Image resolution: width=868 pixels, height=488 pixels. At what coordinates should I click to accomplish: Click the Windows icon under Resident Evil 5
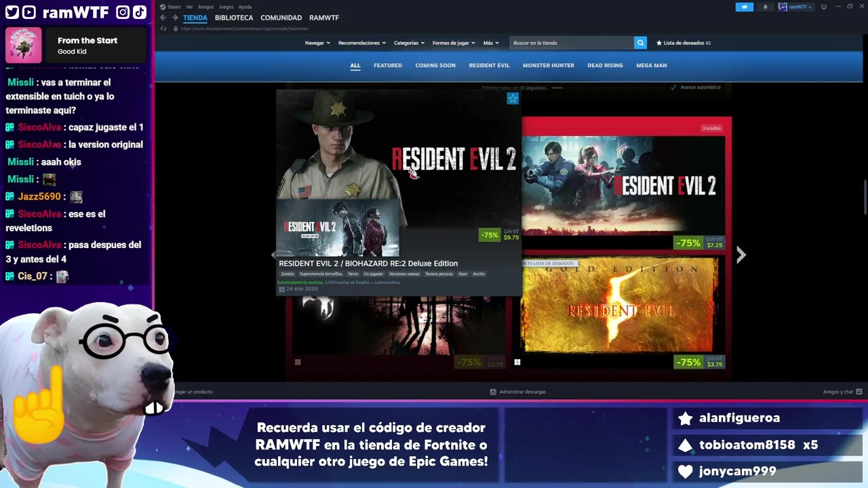(517, 362)
